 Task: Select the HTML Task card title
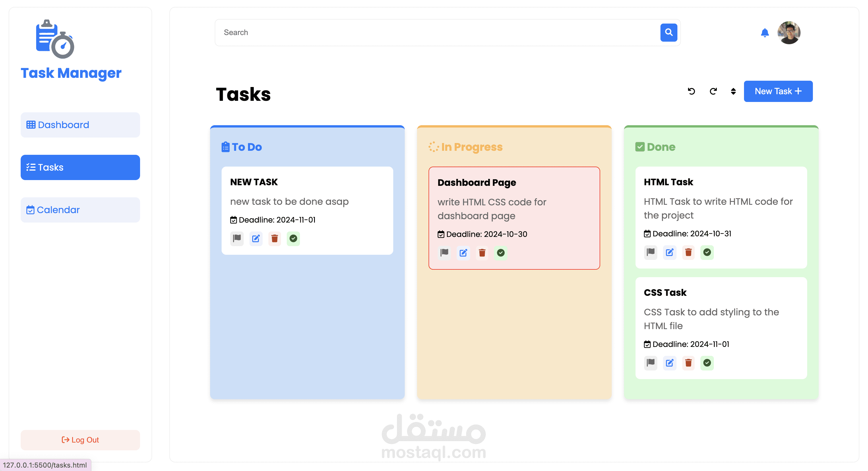pos(668,182)
